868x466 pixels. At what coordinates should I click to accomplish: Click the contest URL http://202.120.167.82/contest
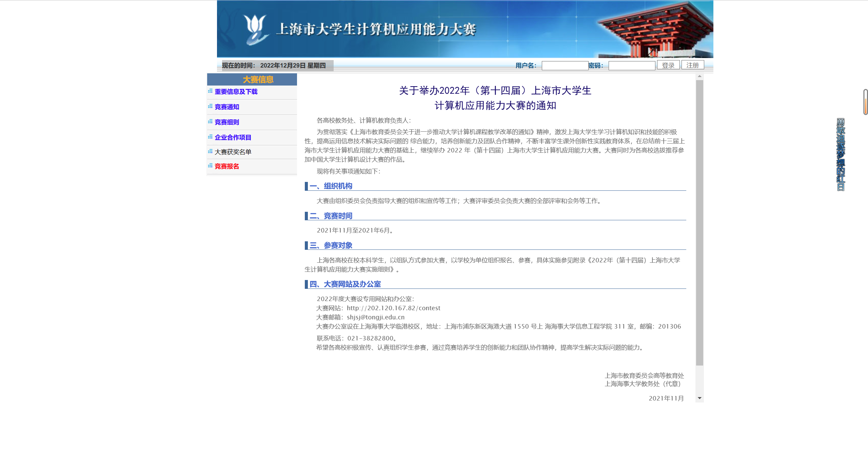394,308
